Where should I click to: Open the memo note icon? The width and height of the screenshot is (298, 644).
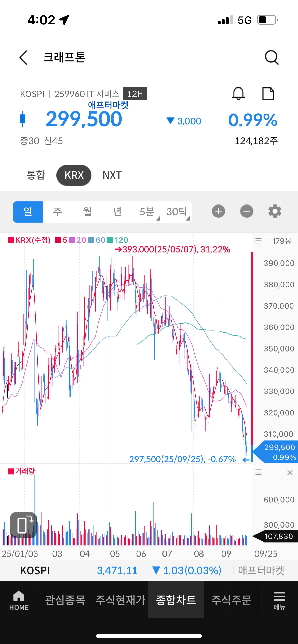coord(268,94)
